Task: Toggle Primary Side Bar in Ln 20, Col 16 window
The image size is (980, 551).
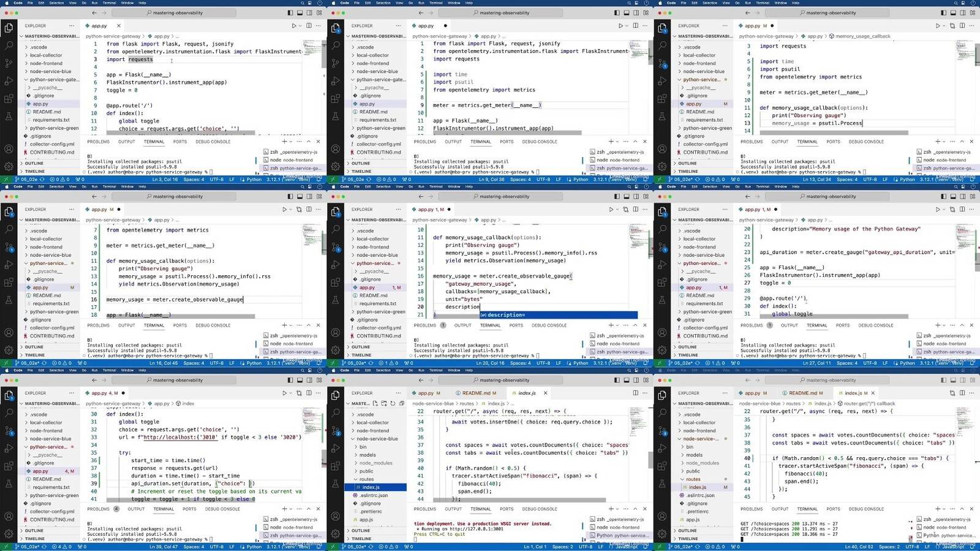Action: coord(617,197)
